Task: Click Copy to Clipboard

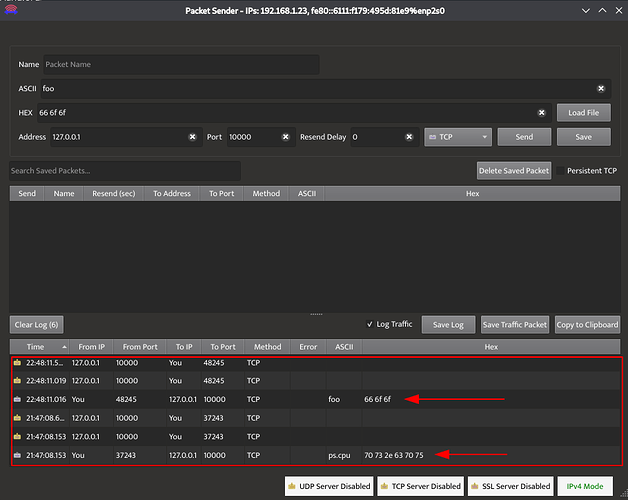Action: point(587,325)
